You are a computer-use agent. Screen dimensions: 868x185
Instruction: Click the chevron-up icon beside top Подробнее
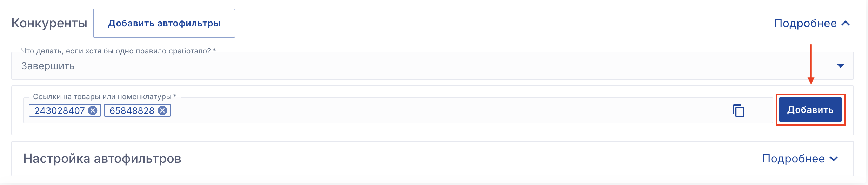coord(846,24)
